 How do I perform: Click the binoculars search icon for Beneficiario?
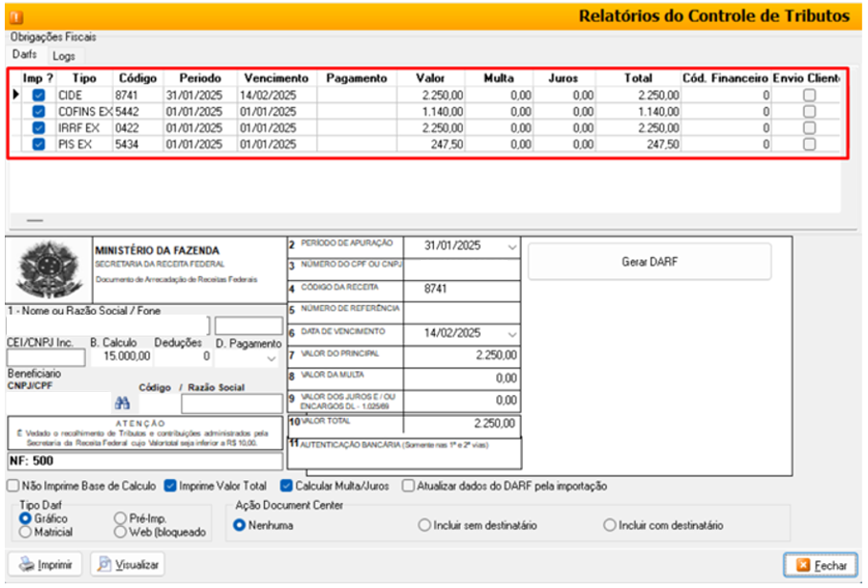click(121, 403)
